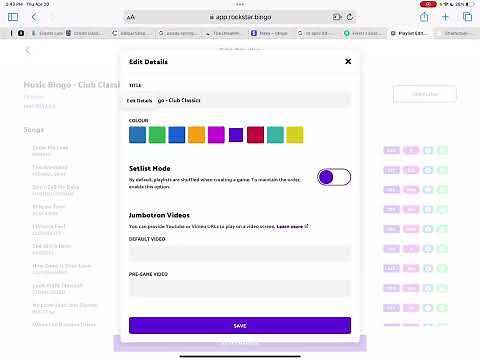Tap the three dots multitasking control
The image size is (480, 360).
pos(240,4)
